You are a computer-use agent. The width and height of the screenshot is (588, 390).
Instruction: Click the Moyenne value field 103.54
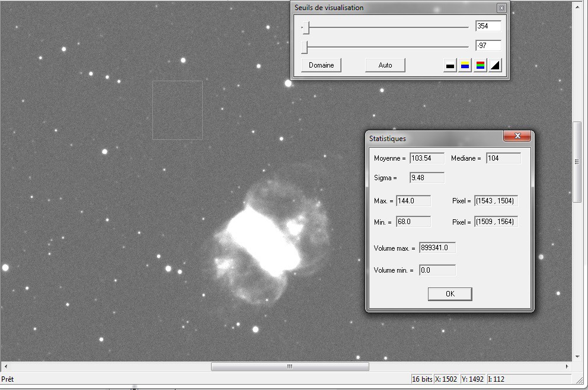(x=427, y=158)
